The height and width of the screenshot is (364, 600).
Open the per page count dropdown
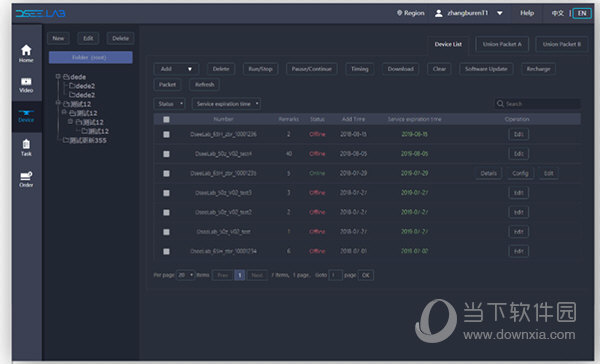tap(186, 275)
